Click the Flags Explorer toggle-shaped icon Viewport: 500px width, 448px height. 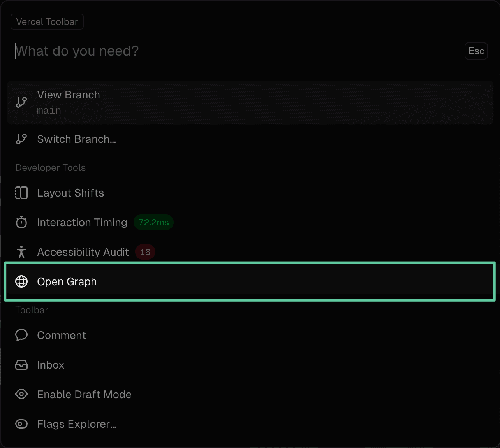click(21, 424)
